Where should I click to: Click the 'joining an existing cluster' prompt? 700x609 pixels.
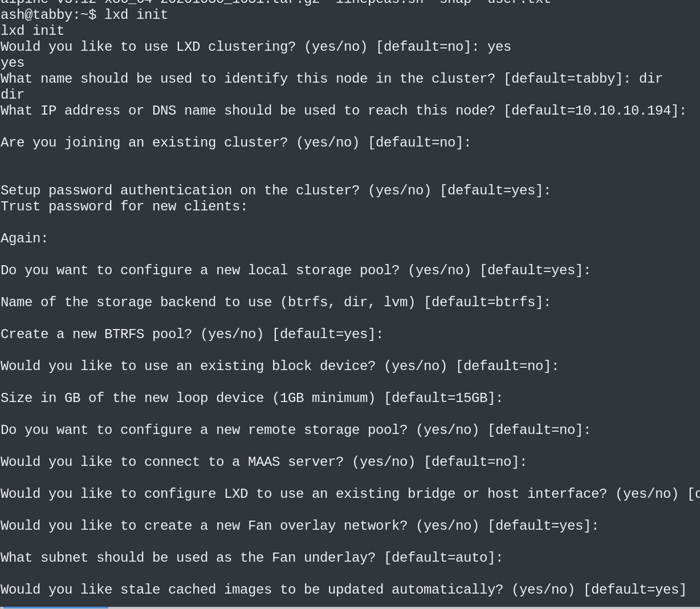tap(235, 142)
